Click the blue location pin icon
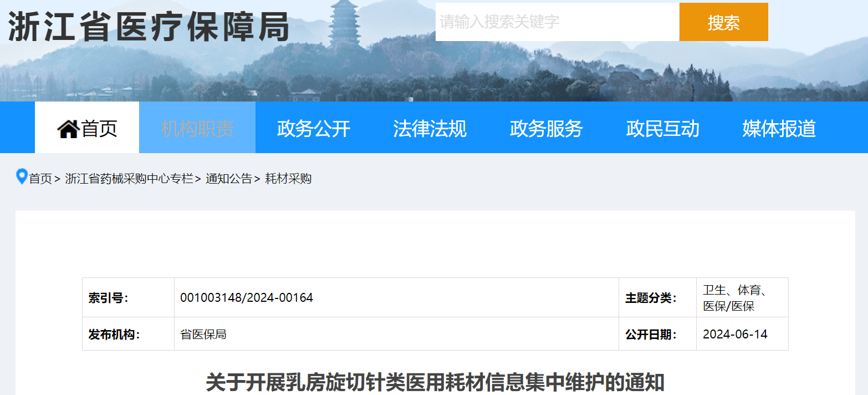This screenshot has width=868, height=395. click(x=22, y=176)
